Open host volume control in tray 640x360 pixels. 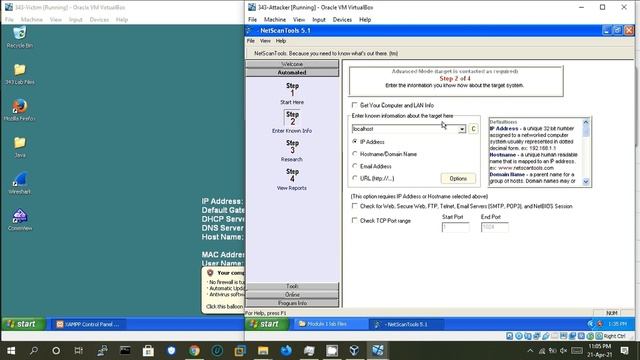pos(564,351)
